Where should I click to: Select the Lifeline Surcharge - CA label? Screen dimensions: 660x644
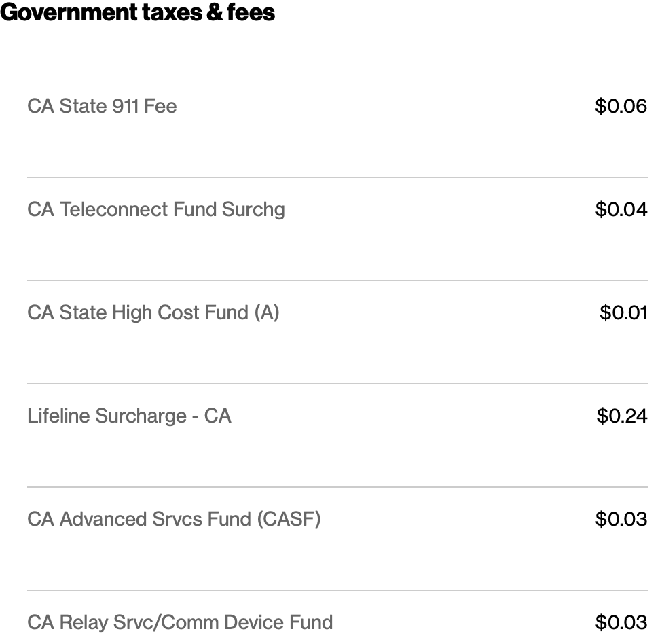[x=129, y=416]
